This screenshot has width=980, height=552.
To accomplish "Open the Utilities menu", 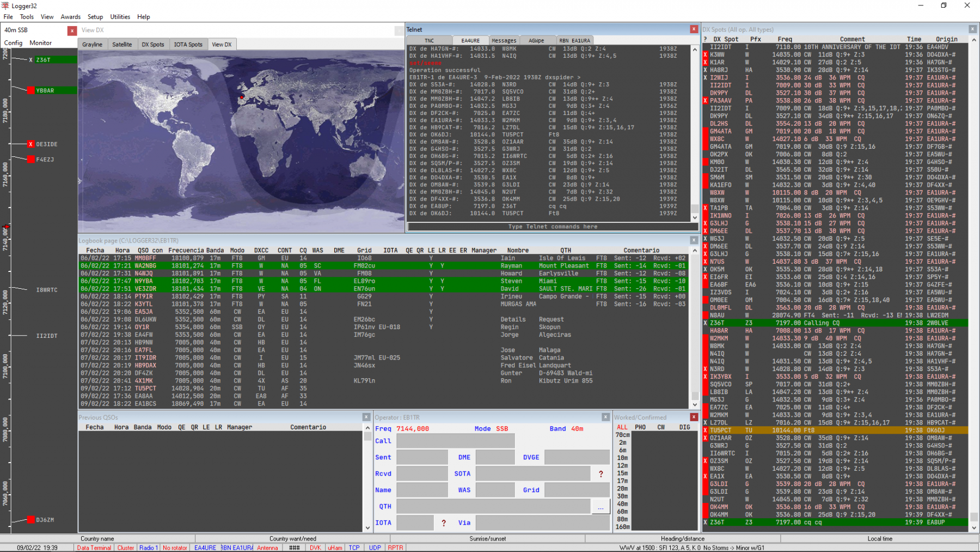I will (x=120, y=17).
